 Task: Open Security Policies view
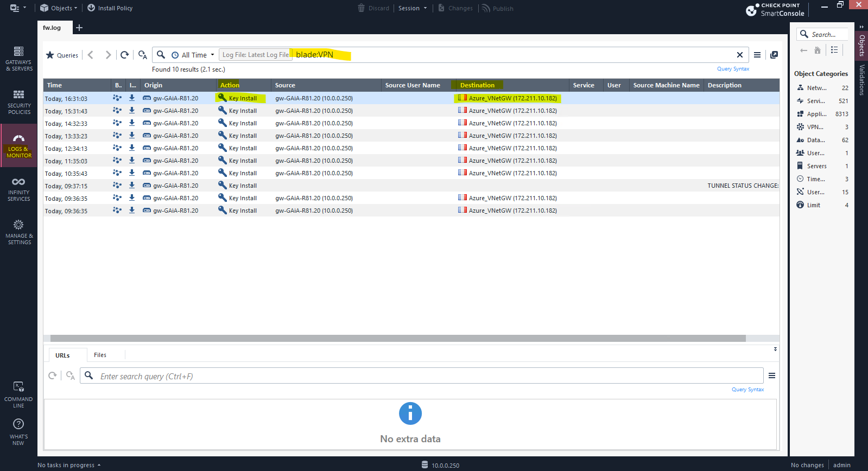(x=18, y=102)
